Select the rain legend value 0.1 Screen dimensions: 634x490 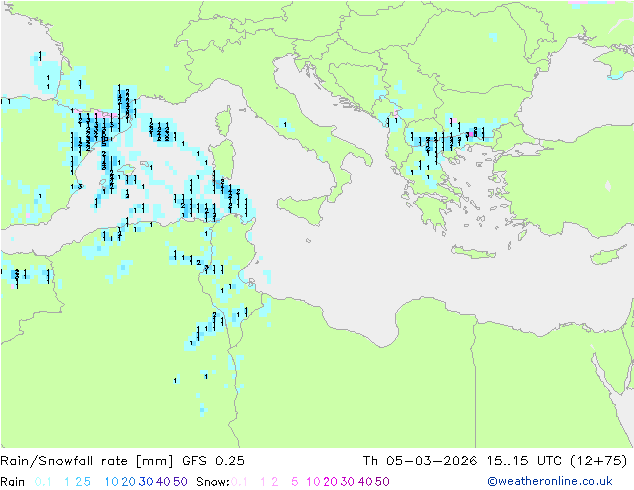coord(43,482)
